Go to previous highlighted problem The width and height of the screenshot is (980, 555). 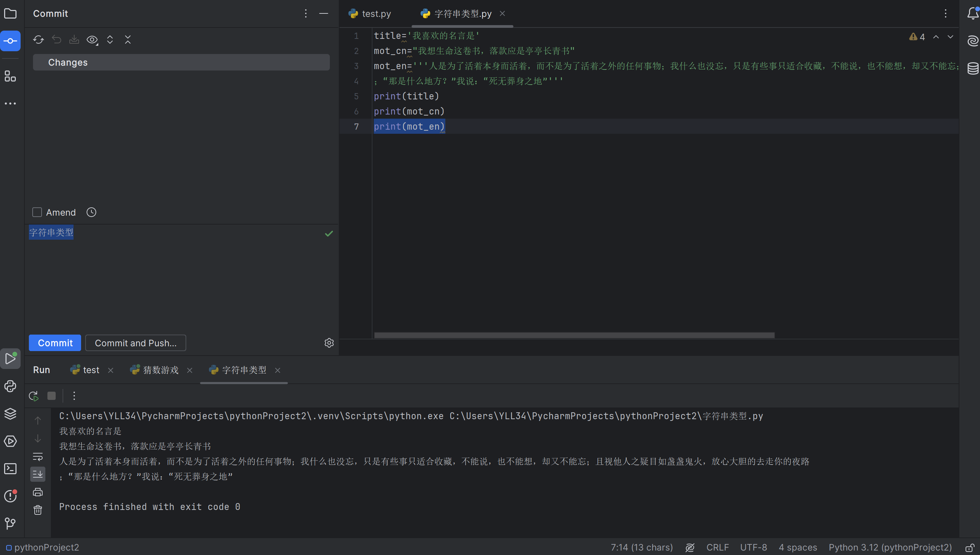click(936, 37)
